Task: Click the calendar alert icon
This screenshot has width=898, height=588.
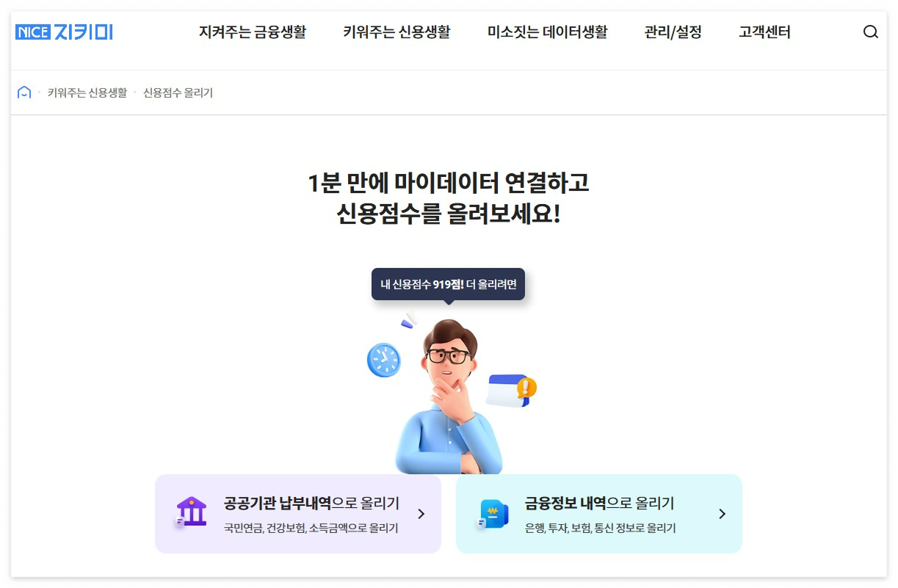Action: click(x=512, y=391)
